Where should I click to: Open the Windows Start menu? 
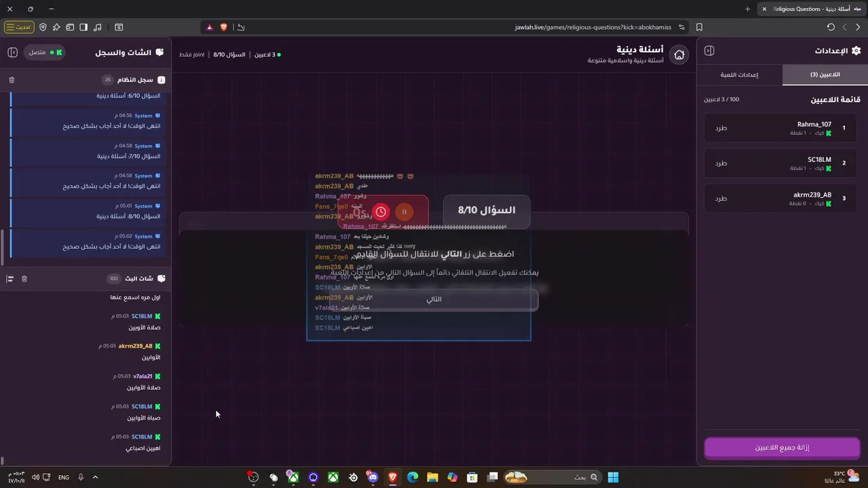click(613, 477)
